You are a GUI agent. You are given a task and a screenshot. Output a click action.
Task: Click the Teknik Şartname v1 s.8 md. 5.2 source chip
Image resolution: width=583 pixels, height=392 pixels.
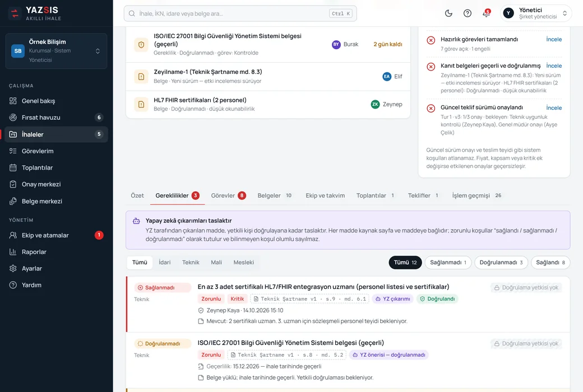pos(286,355)
